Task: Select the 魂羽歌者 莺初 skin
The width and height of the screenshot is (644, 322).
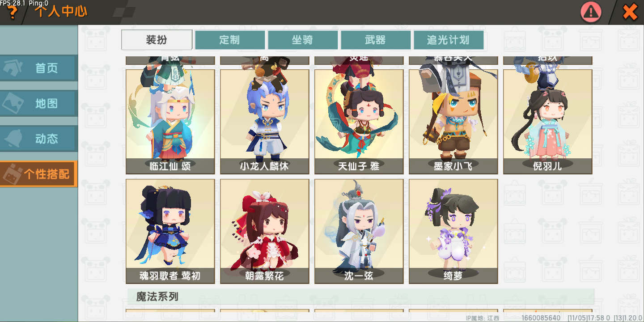Action: click(x=170, y=231)
